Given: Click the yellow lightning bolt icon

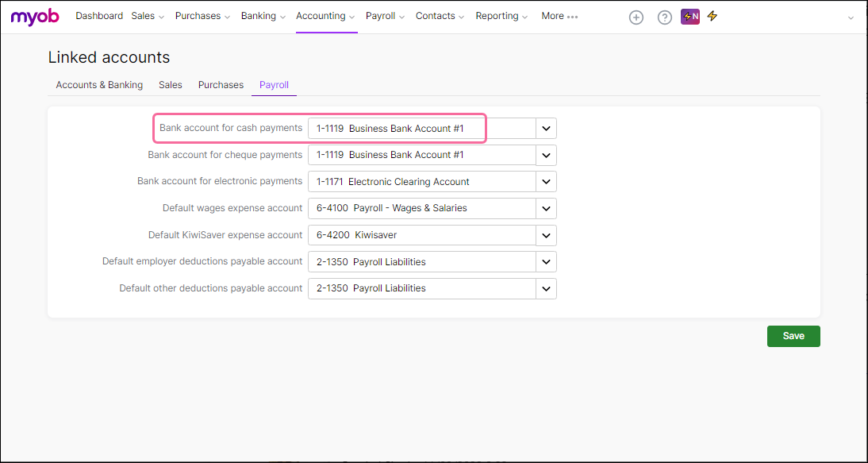Looking at the screenshot, I should (x=712, y=16).
